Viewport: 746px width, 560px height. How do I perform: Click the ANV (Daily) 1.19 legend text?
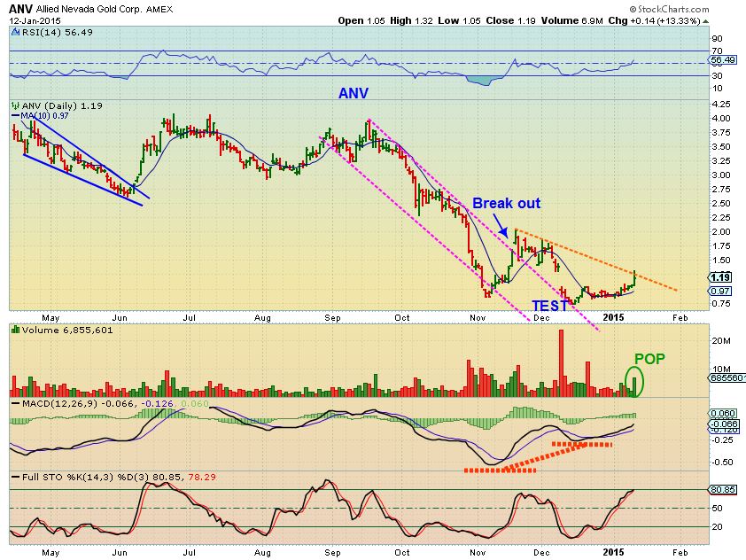pos(62,105)
